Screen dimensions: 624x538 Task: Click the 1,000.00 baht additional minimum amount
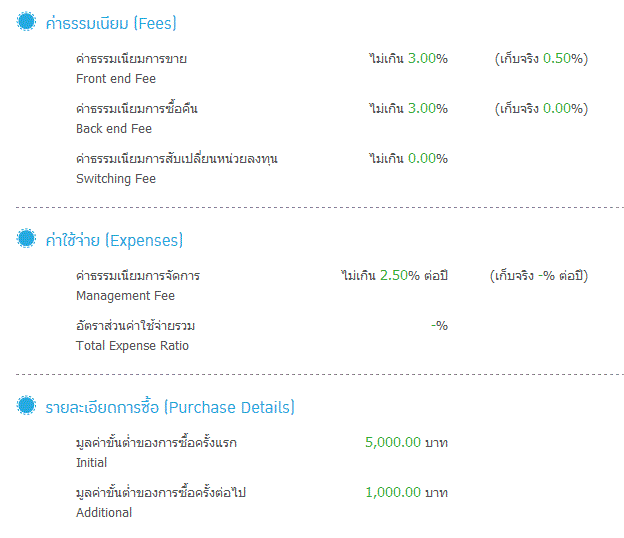[x=406, y=493]
